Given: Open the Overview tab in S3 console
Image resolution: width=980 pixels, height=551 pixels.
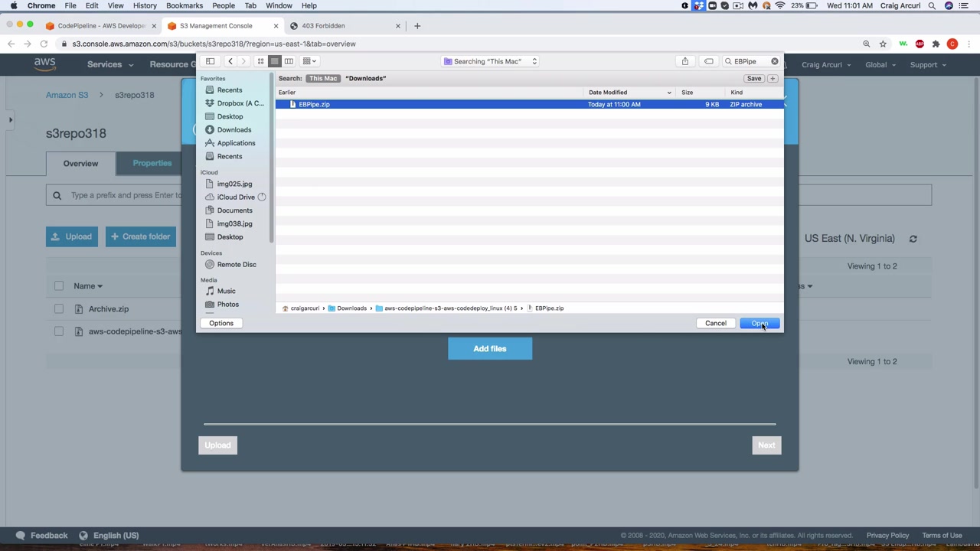Looking at the screenshot, I should tap(80, 163).
